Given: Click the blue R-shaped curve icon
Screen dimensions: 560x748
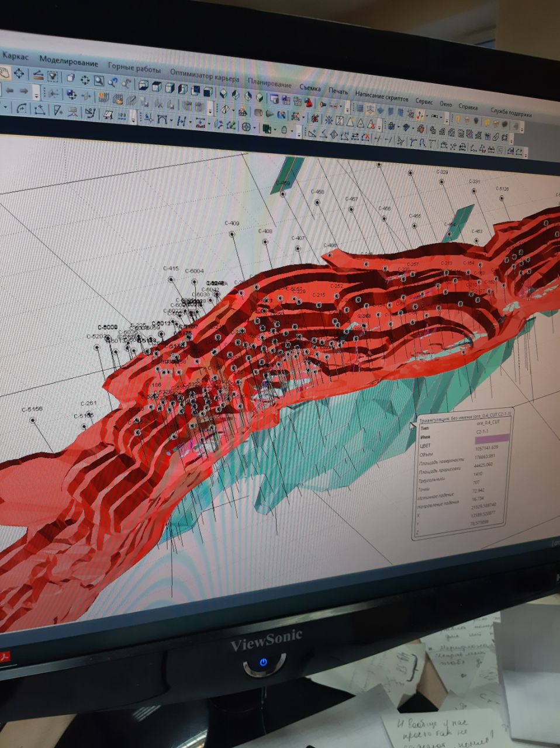Looking at the screenshot, I should [423, 143].
